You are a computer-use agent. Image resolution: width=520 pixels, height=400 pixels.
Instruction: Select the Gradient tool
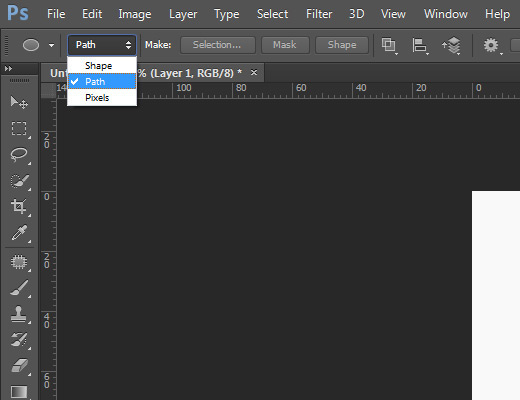[19, 392]
